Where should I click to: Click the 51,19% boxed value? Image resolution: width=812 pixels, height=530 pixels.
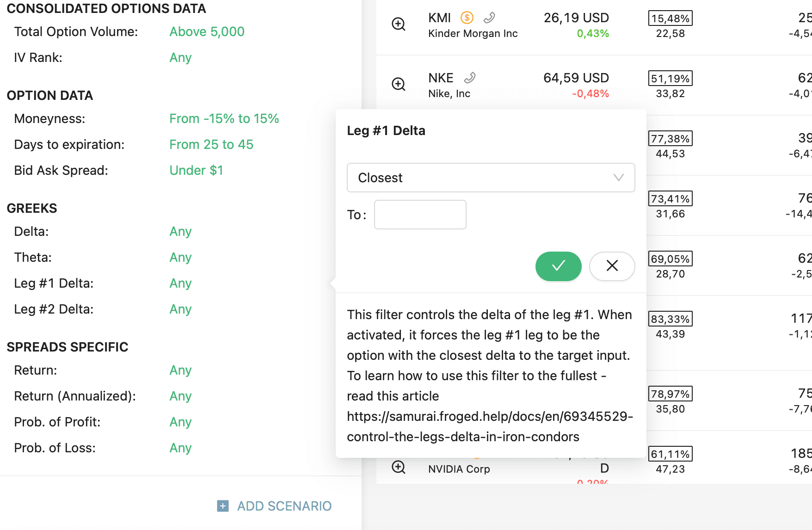point(671,79)
